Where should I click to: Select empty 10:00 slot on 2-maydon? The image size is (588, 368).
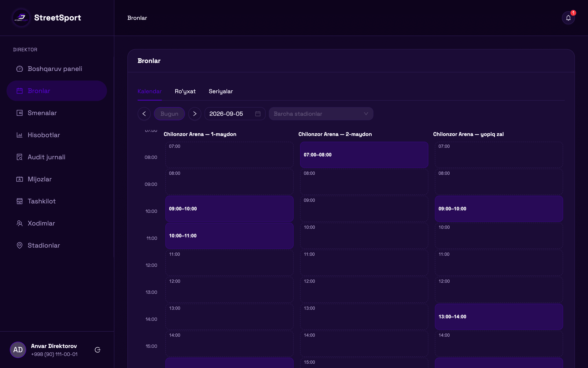pyautogui.click(x=364, y=236)
